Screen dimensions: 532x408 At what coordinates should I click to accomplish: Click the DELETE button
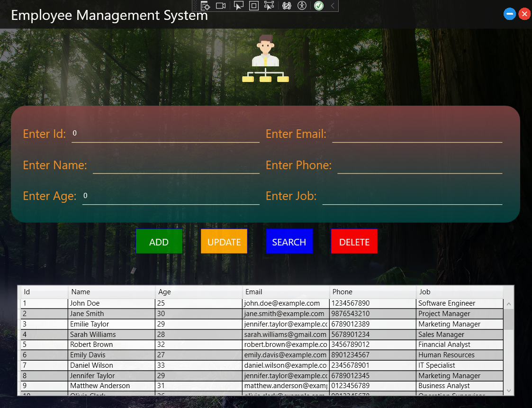(354, 241)
